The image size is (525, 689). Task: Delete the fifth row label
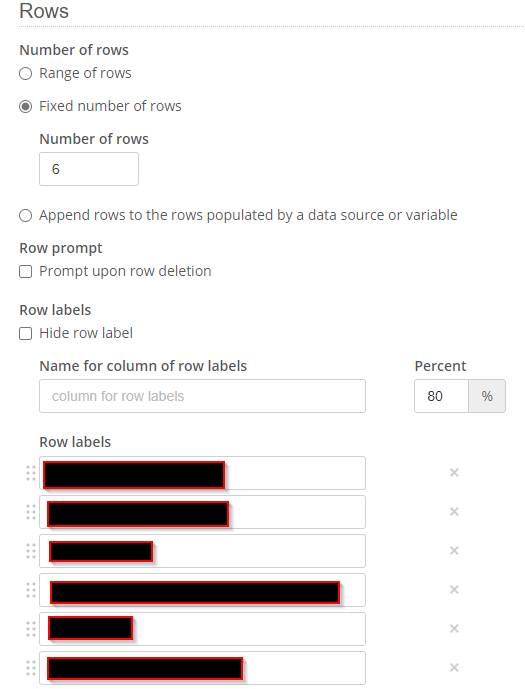pos(454,629)
